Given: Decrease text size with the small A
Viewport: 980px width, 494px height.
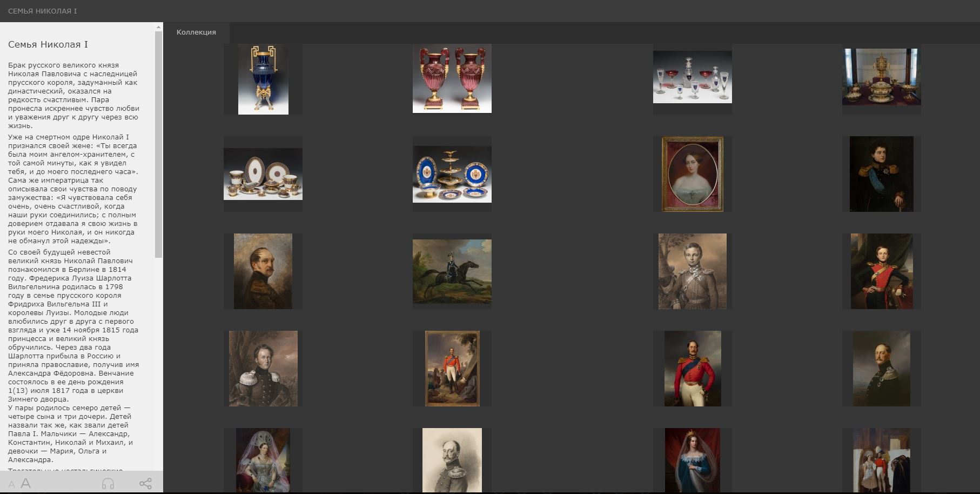Looking at the screenshot, I should [11, 485].
